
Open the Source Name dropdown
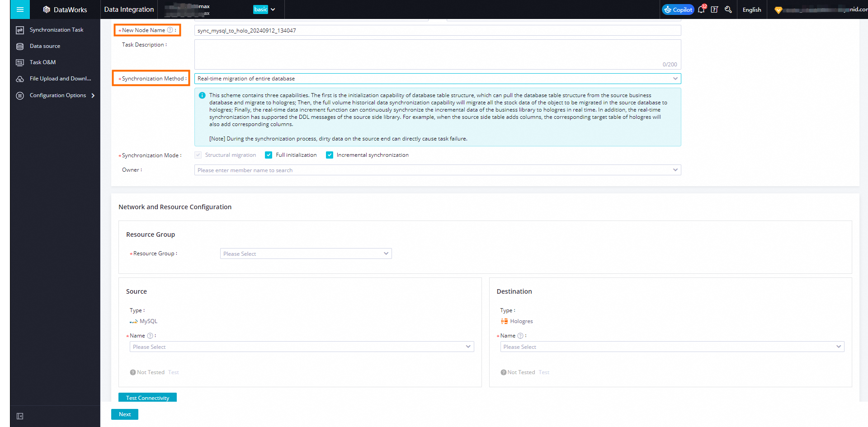(x=302, y=347)
